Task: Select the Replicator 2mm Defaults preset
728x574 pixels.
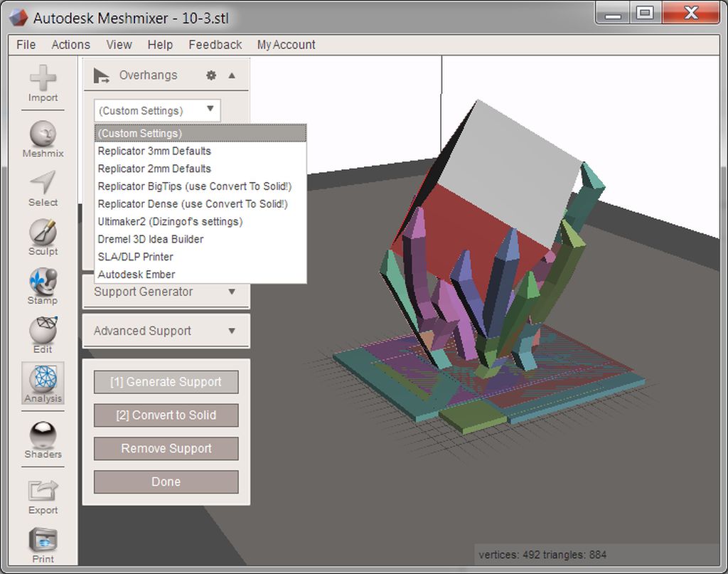Action: (x=154, y=169)
